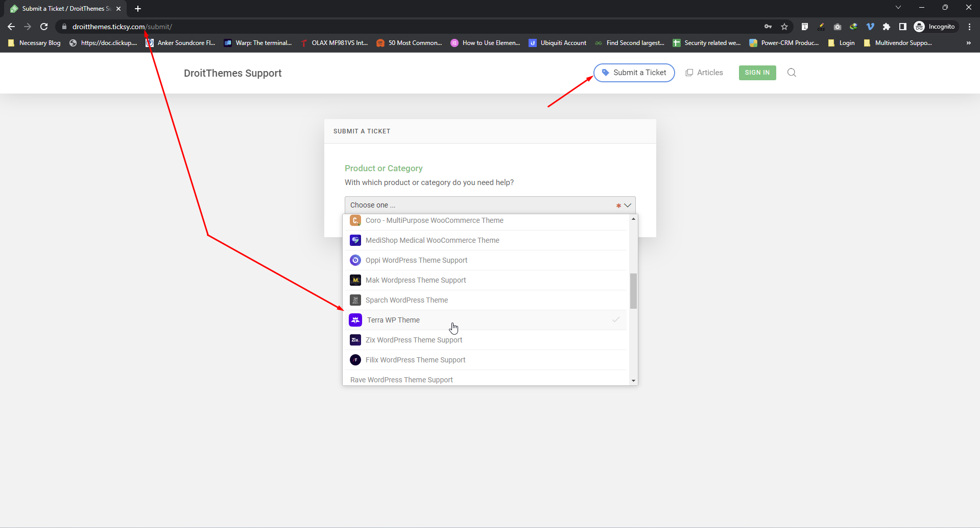Open the Login bookmark folder
Screen dimensions: 980x528
click(842, 43)
